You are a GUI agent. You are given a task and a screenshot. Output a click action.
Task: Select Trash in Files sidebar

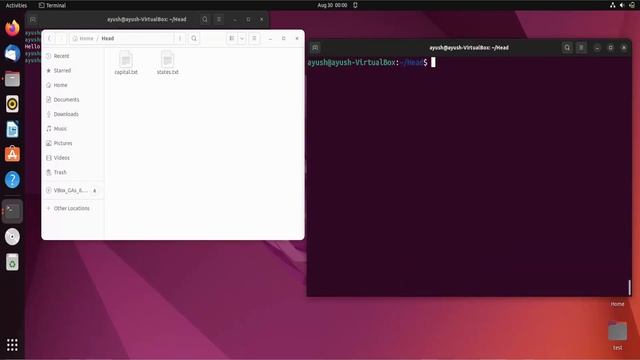73,172
